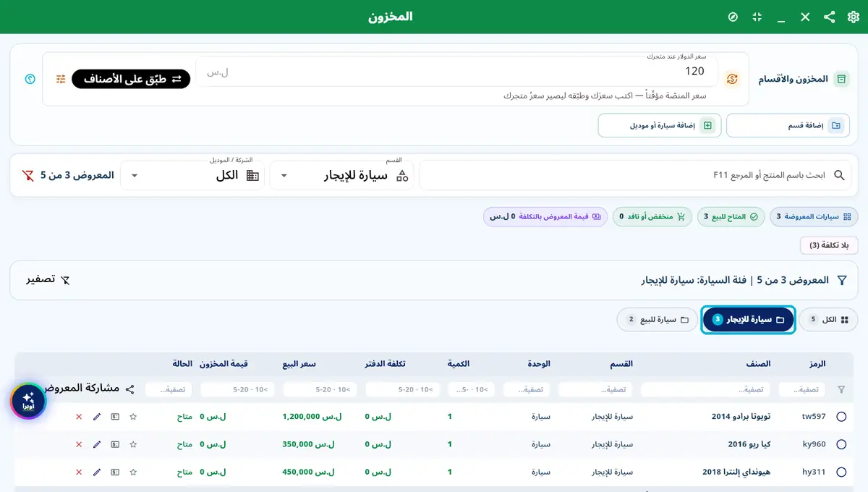The width and height of the screenshot is (868, 492).
Task: Click the سعر البيع column filter box
Action: tap(320, 389)
